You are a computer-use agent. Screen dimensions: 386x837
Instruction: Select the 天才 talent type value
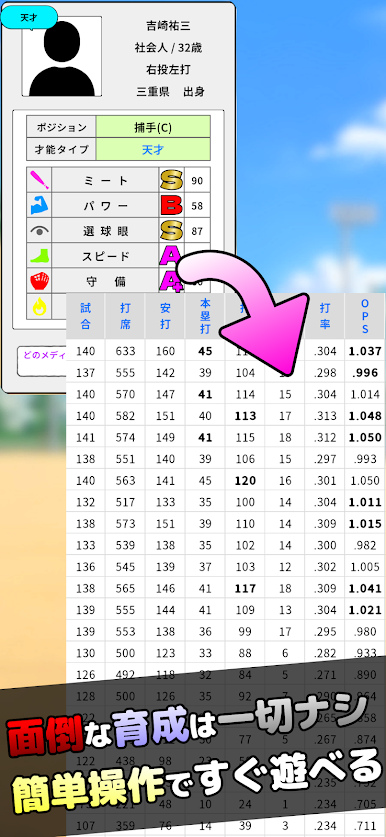[153, 149]
